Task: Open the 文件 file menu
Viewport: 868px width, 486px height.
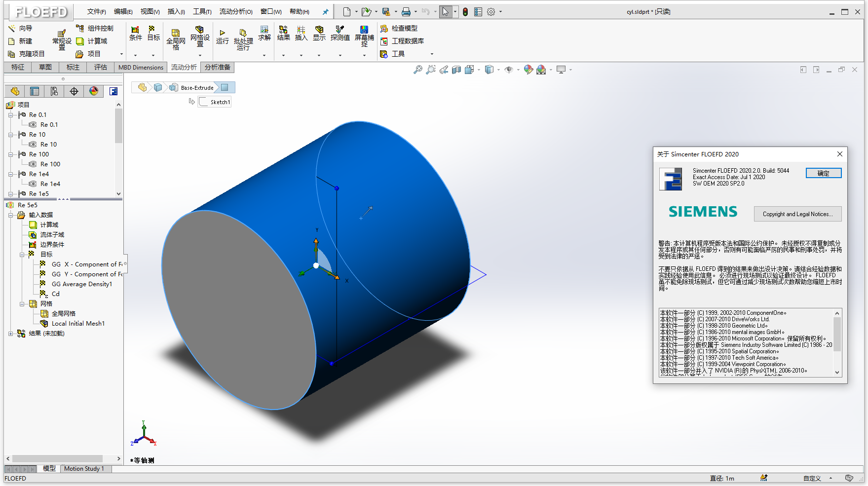Action: coord(96,12)
